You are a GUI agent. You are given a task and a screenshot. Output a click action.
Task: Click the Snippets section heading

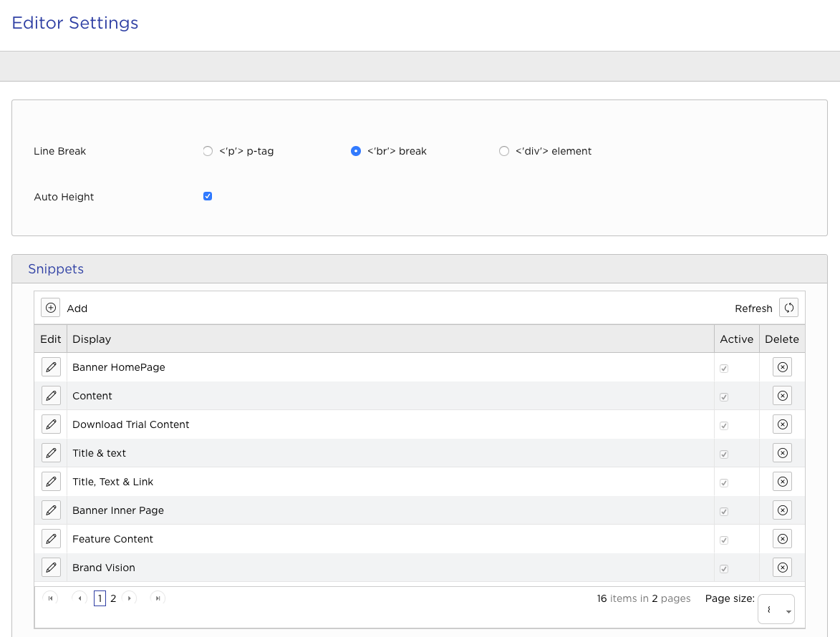pos(56,268)
